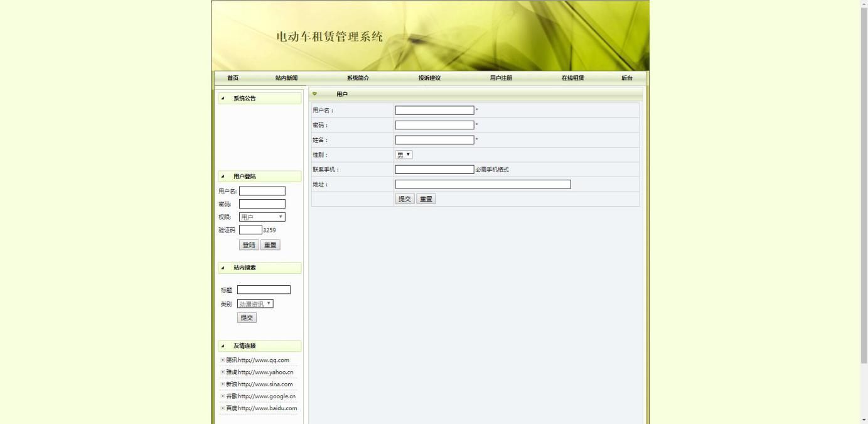Open the 新浪 http://www.sina.com link
Screen dimensions: 868x424
[259, 384]
